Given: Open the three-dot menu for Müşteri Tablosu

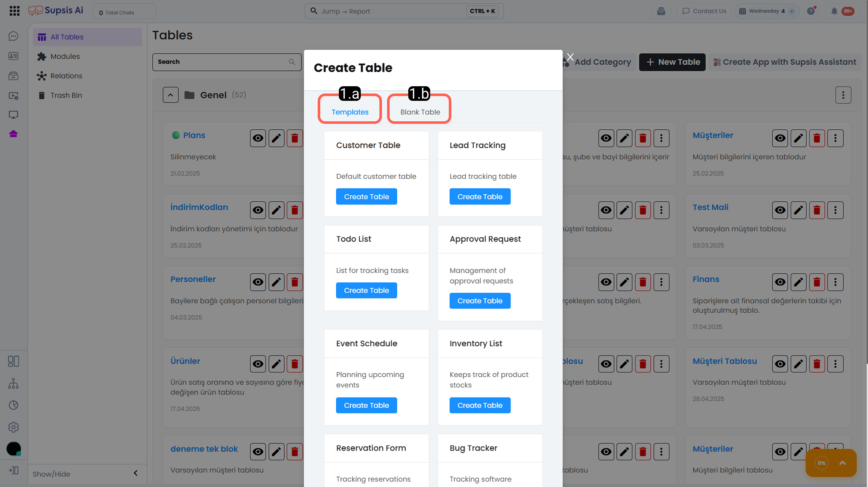Looking at the screenshot, I should pyautogui.click(x=835, y=364).
